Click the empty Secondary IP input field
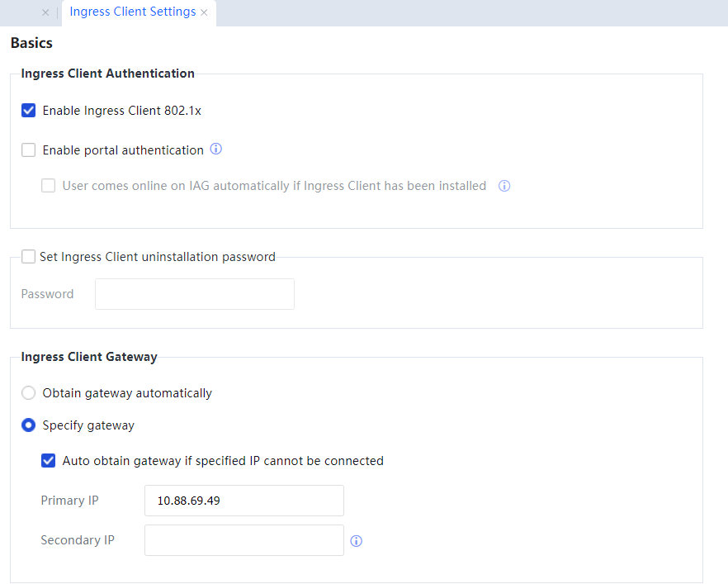This screenshot has height=584, width=728. tap(243, 540)
